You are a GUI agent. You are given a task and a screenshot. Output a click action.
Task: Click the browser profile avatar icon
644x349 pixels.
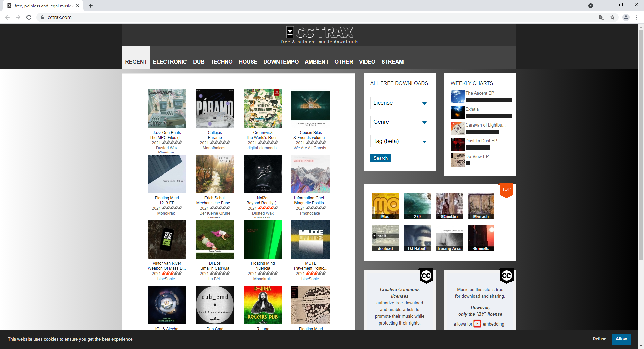click(626, 17)
